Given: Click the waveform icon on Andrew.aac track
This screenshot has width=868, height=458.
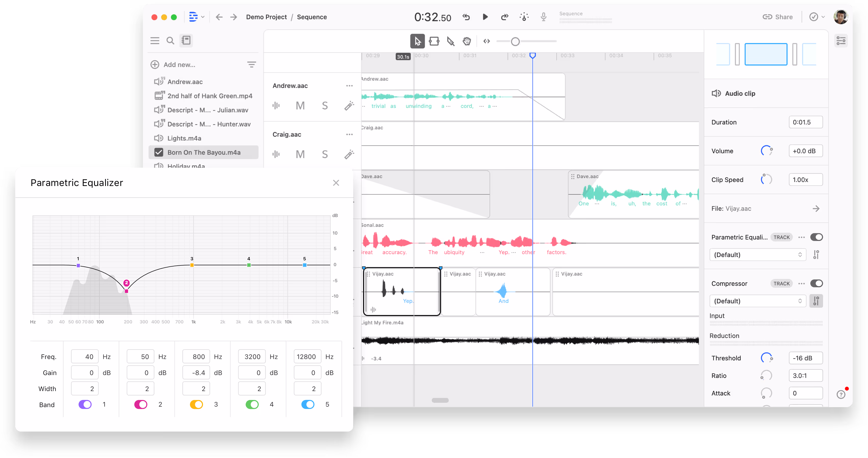Looking at the screenshot, I should click(x=276, y=106).
